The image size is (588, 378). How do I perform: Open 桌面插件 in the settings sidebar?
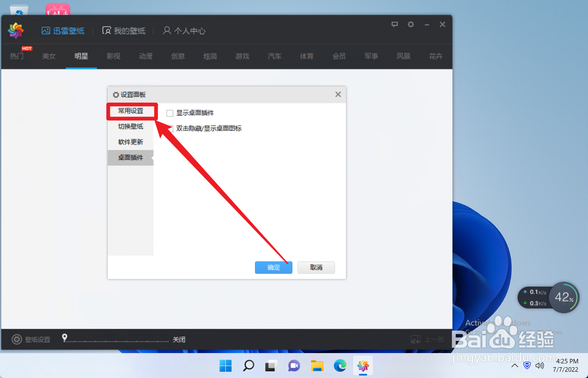(131, 158)
